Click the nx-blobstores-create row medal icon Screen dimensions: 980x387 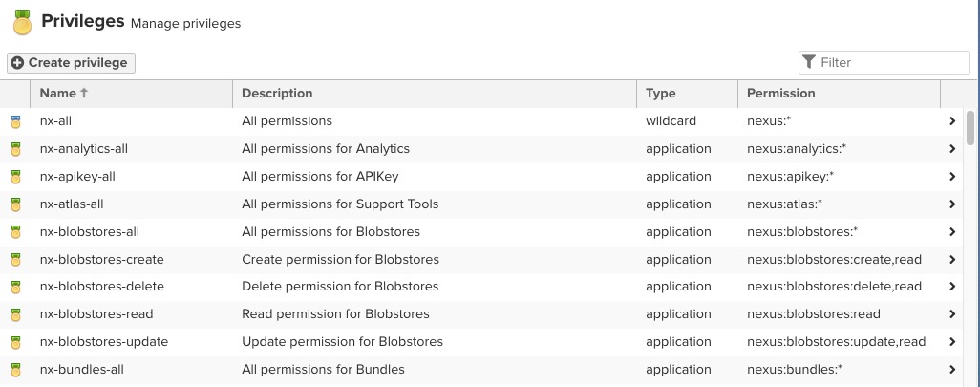click(15, 260)
